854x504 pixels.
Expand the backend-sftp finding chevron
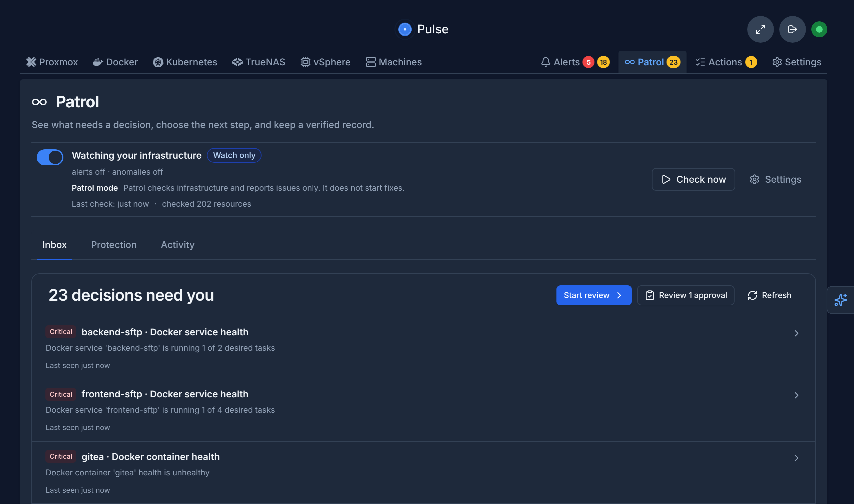796,333
